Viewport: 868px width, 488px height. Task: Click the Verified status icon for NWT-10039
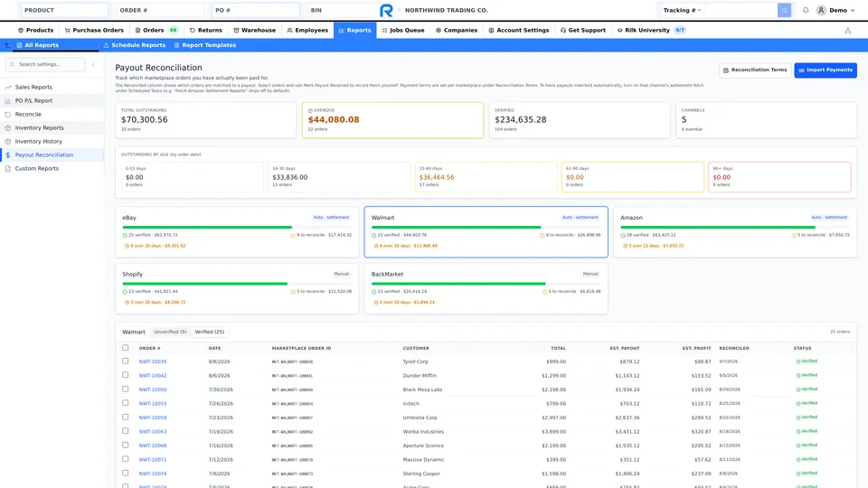(798, 361)
